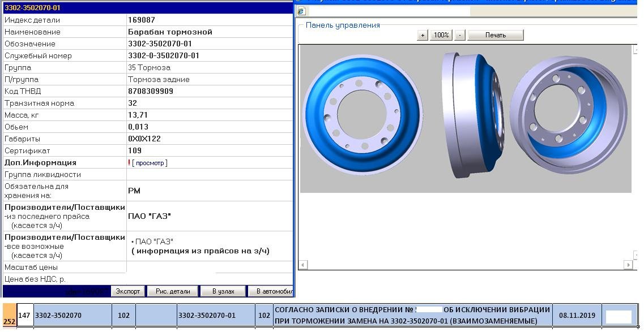The height and width of the screenshot is (332, 644).
Task: Click the bold ПАО "ГАЗ" last-price supplier
Action: (x=149, y=217)
